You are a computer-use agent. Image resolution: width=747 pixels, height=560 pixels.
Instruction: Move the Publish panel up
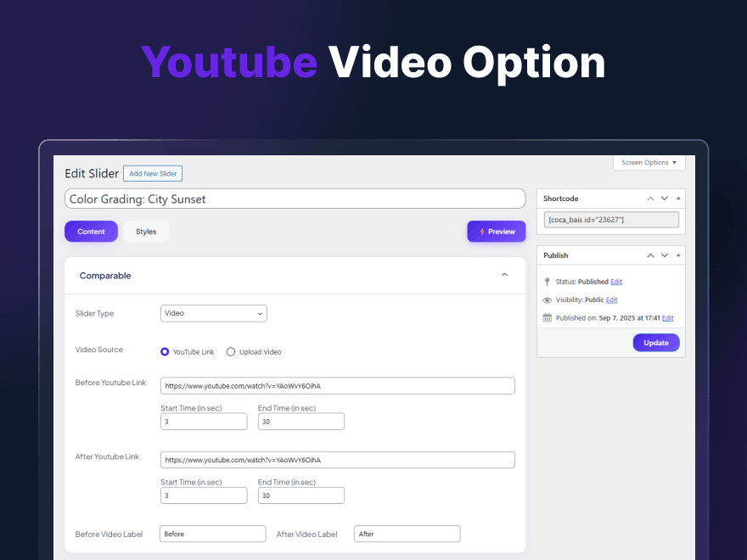[650, 255]
